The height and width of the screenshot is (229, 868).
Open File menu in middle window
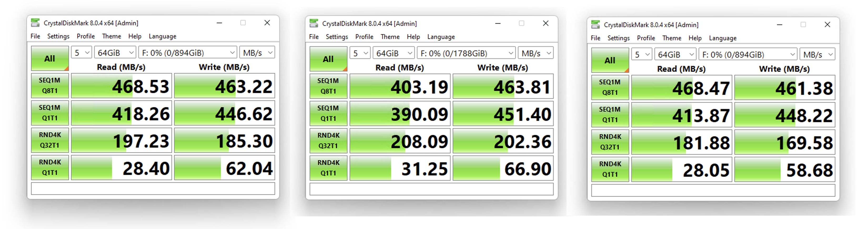(314, 37)
